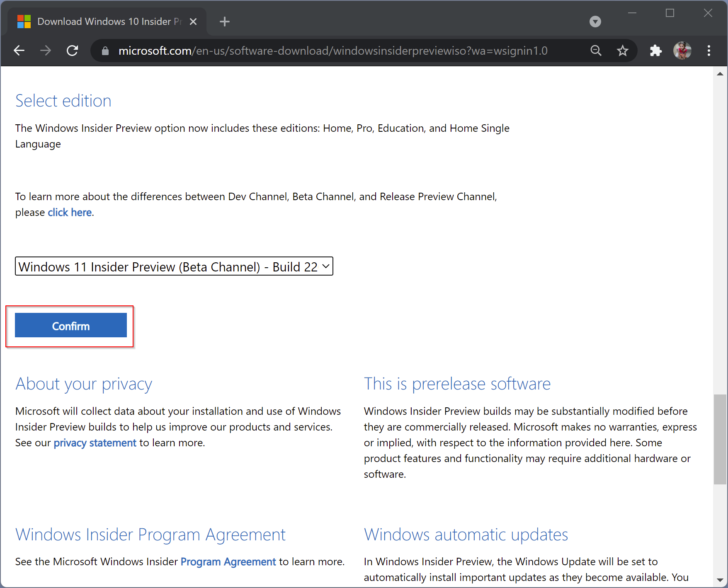Viewport: 728px width, 588px height.
Task: Click the 'Select edition' heading
Action: 63,101
